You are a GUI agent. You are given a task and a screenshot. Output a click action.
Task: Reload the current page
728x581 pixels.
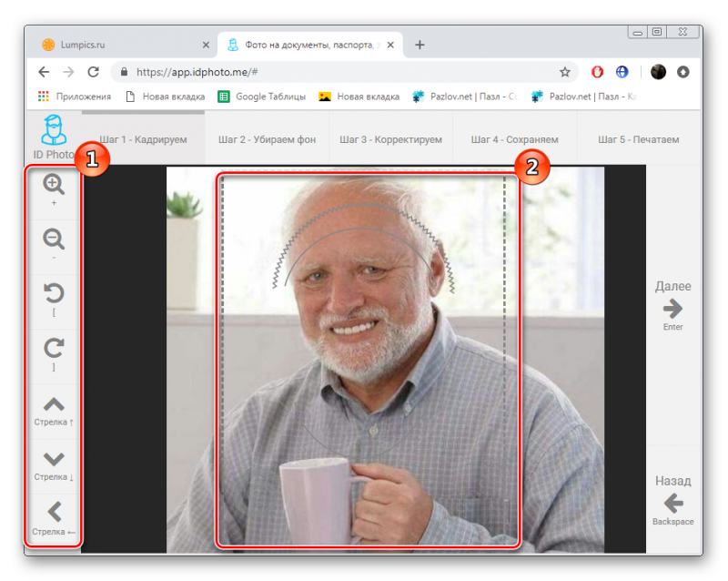coord(94,72)
